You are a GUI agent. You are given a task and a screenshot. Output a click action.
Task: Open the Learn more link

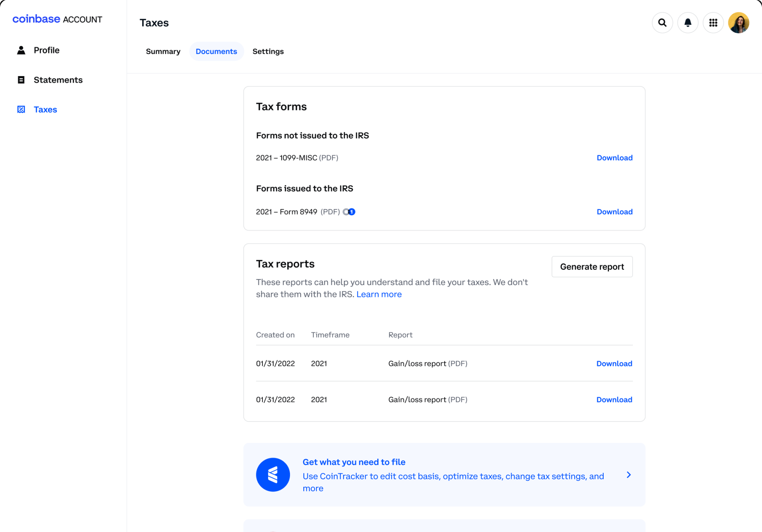pyautogui.click(x=379, y=294)
